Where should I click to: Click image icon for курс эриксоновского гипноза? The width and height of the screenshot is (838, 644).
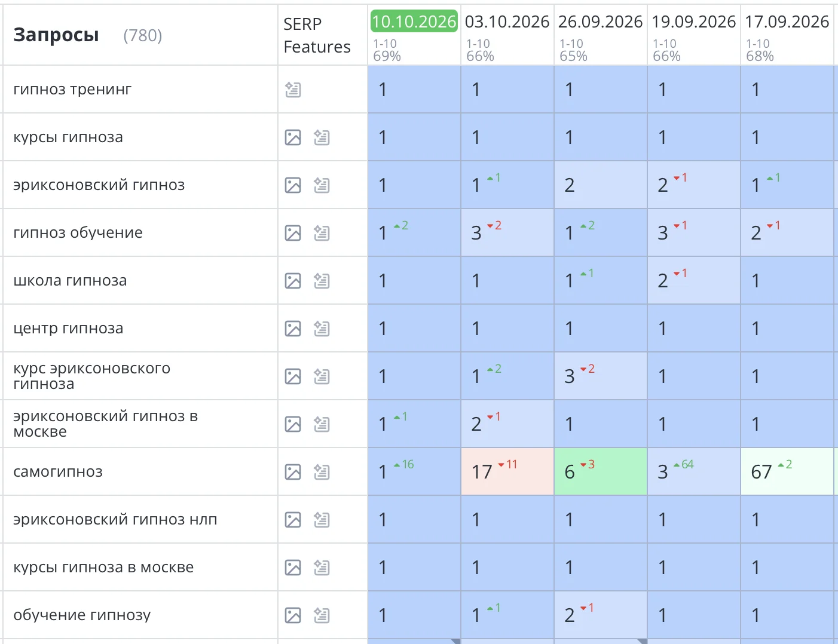click(x=293, y=376)
